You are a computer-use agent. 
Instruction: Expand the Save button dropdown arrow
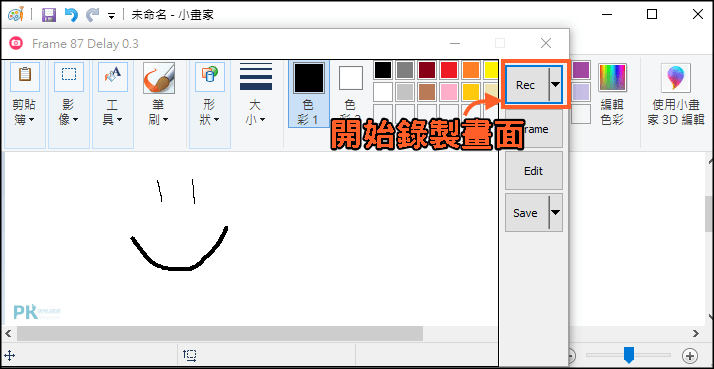tap(556, 212)
